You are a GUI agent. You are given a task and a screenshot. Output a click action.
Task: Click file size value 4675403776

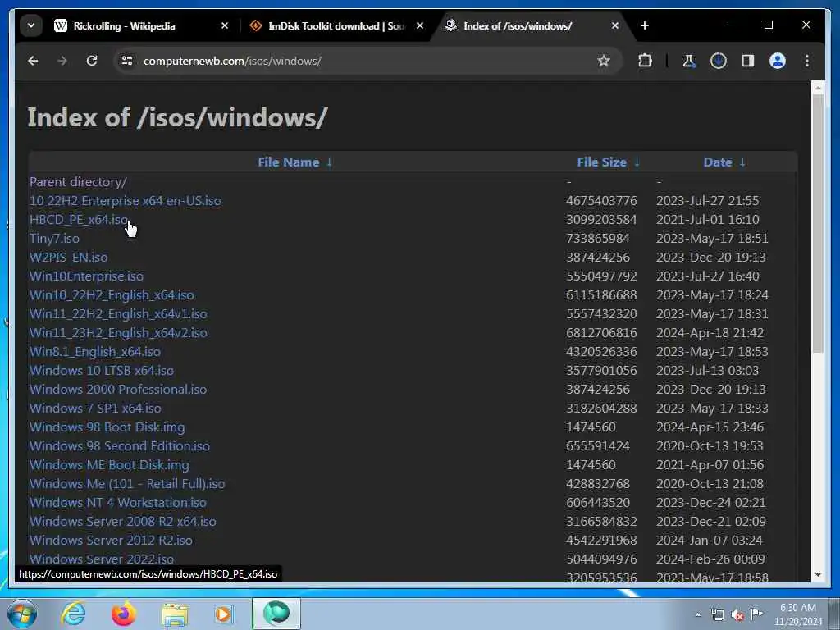(601, 201)
